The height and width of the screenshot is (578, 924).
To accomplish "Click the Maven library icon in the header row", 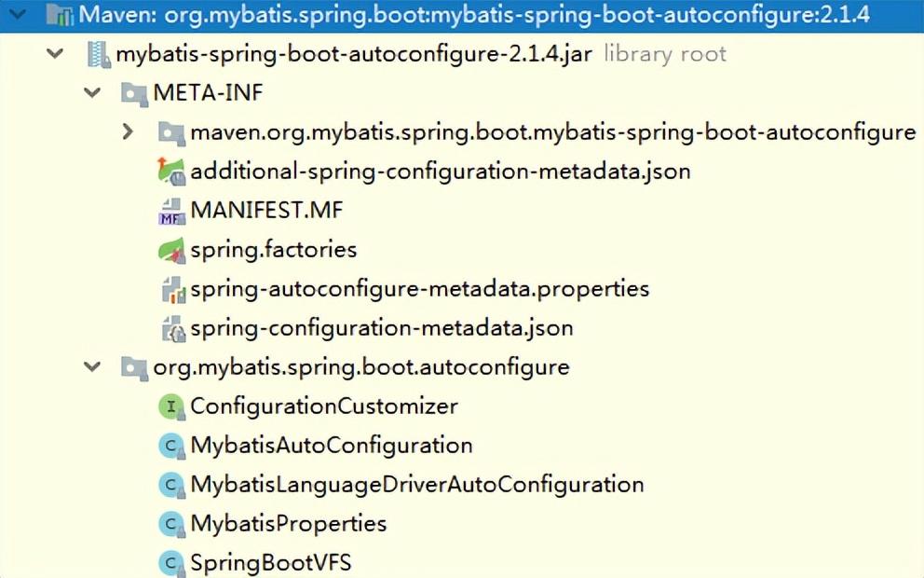I will tap(60, 14).
